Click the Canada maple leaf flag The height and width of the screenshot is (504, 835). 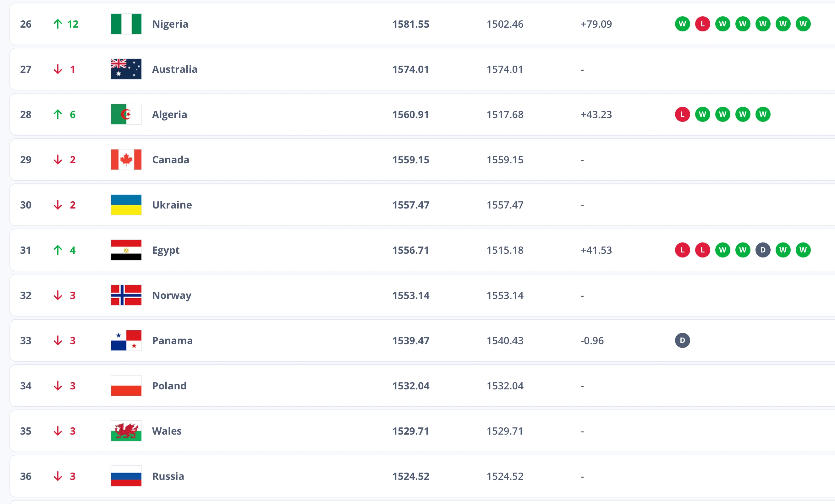click(x=126, y=160)
